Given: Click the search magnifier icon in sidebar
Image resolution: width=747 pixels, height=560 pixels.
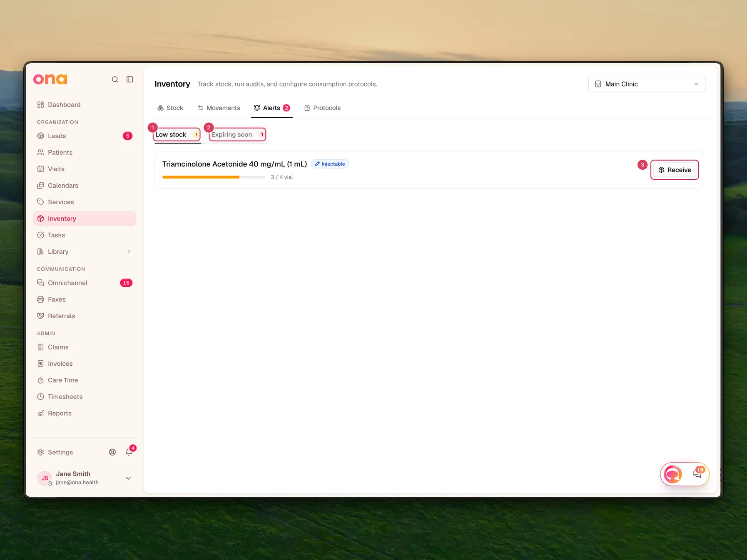Looking at the screenshot, I should point(115,79).
